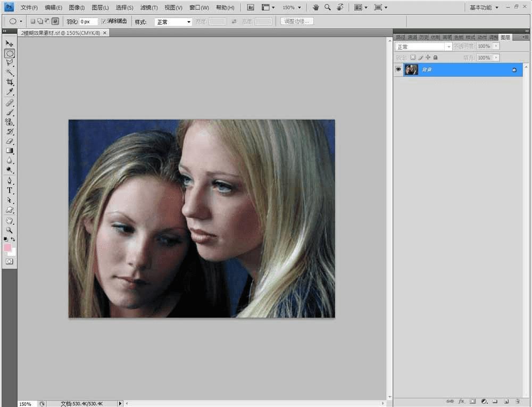Close the document tab 2模糊效果素材.tif
Image resolution: width=532 pixels, height=407 pixels.
click(105, 32)
